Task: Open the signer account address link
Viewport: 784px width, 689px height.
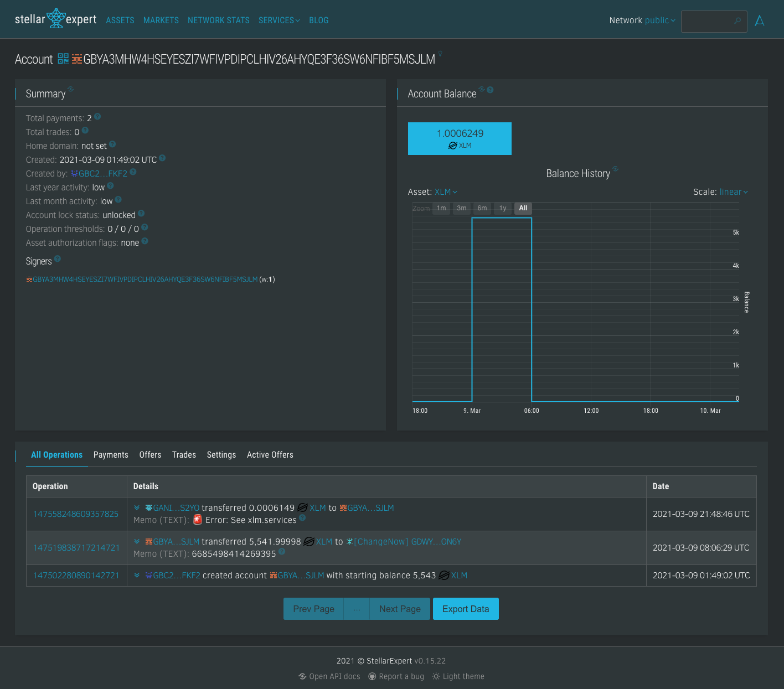Action: click(142, 279)
